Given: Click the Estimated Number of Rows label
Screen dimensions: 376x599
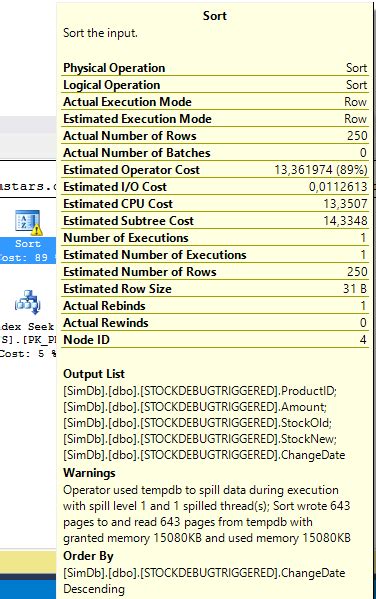Looking at the screenshot, I should tap(139, 272).
